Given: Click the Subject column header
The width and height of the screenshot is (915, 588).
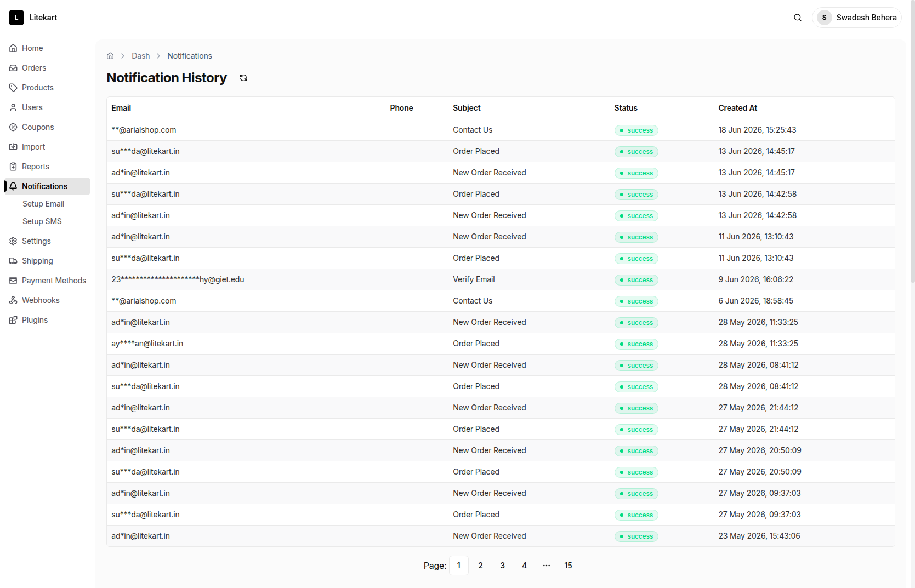Looking at the screenshot, I should click(467, 108).
